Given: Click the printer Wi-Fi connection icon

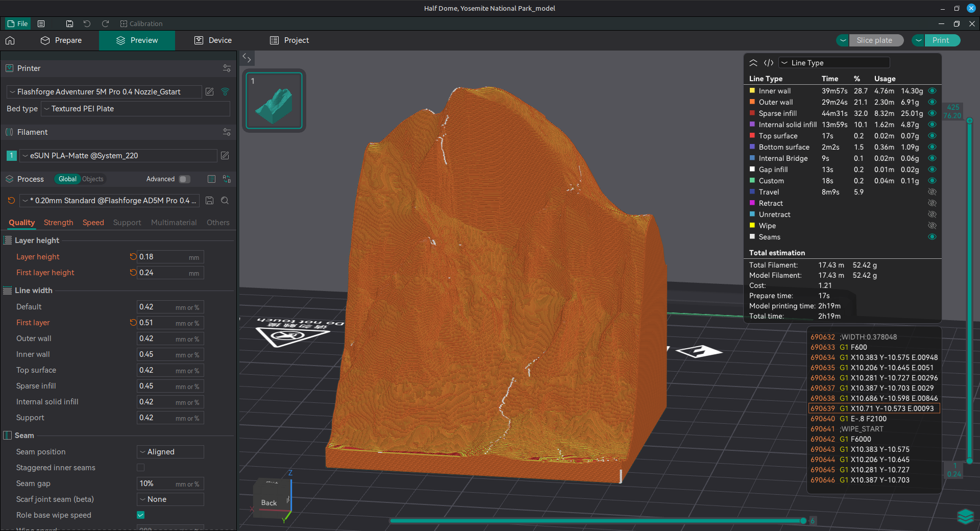Looking at the screenshot, I should (x=225, y=92).
